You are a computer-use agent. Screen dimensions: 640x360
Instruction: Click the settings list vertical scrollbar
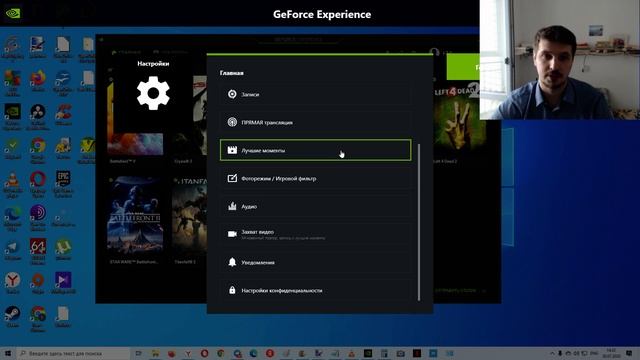pos(419,222)
